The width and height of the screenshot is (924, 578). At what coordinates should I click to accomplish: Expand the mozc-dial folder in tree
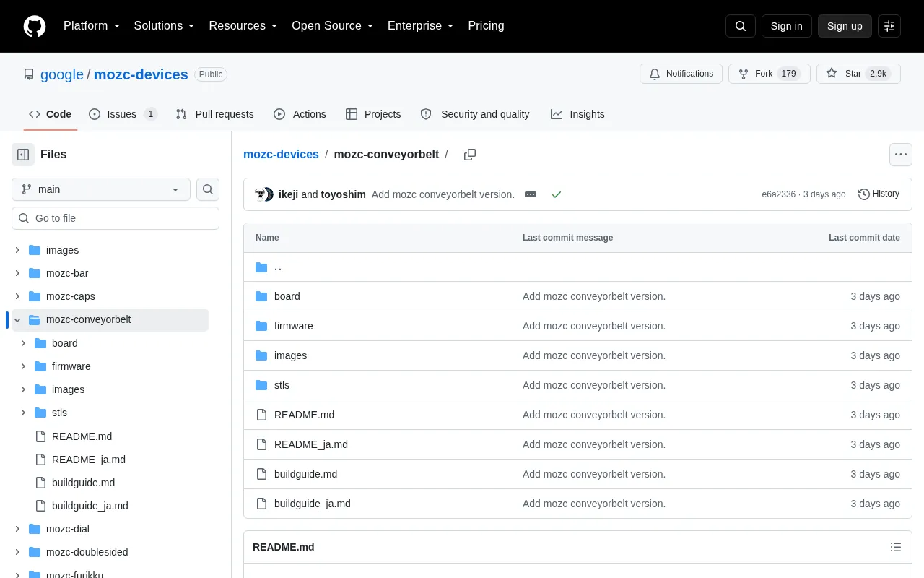pos(17,529)
